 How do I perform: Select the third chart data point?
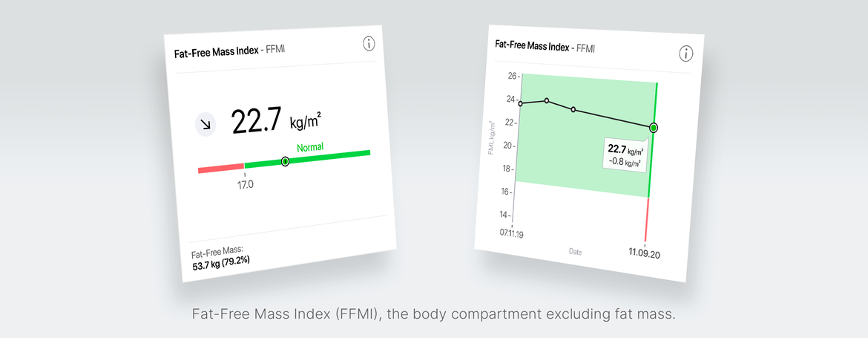click(573, 110)
